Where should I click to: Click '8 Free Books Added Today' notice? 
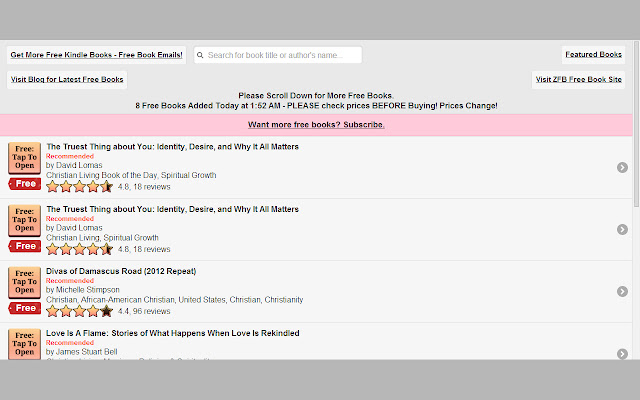tap(316, 106)
